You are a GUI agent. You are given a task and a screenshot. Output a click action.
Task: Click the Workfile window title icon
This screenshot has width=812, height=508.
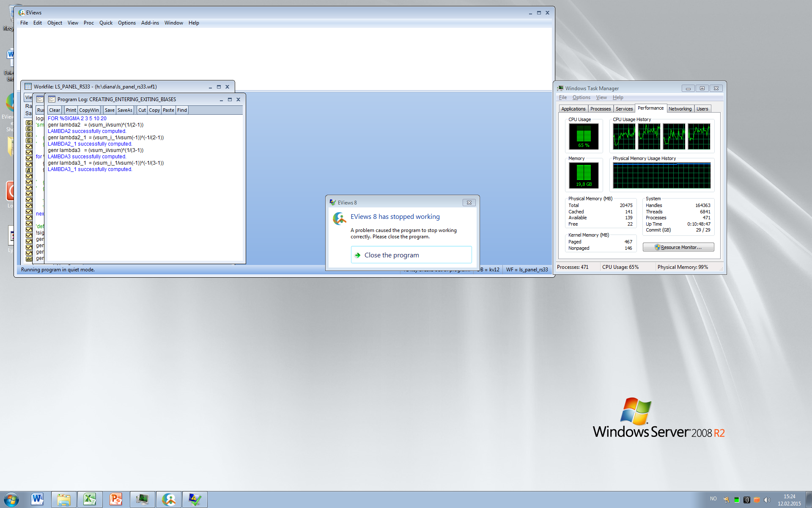coord(28,87)
